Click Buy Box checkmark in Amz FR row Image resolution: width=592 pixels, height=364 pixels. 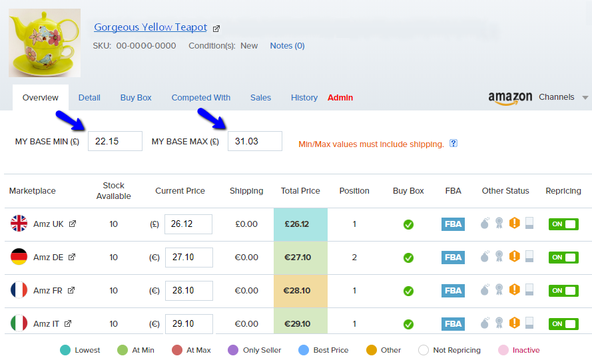click(x=408, y=291)
